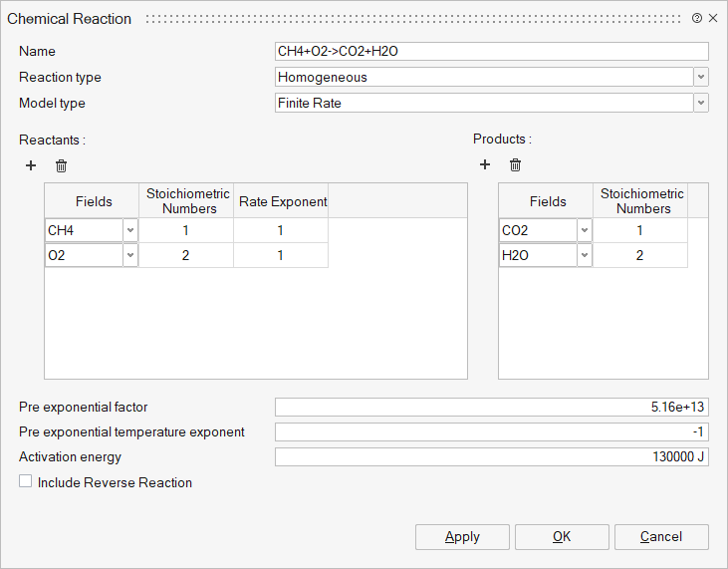Add a new reactant row
Screen dimensions: 728x569
point(31,165)
